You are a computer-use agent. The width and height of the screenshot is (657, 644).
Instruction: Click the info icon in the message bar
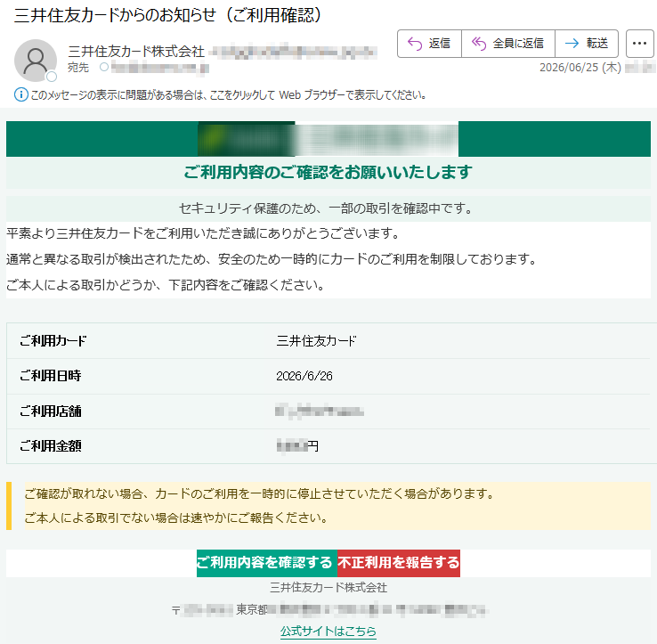coord(21,94)
